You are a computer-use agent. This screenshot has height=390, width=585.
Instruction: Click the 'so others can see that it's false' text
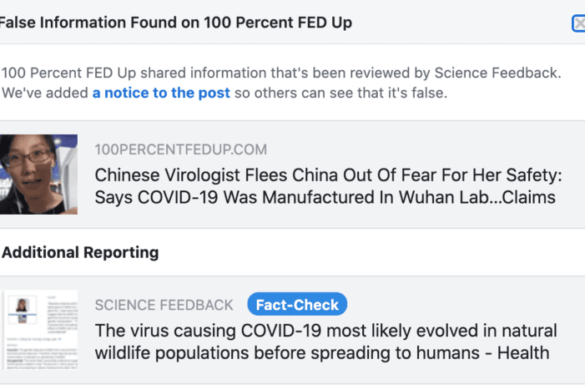tap(341, 93)
